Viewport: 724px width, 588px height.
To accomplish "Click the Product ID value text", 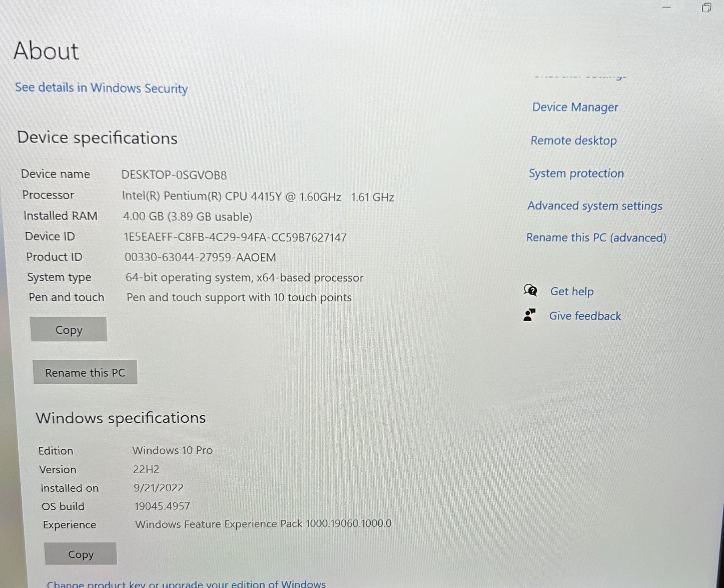I will [200, 257].
